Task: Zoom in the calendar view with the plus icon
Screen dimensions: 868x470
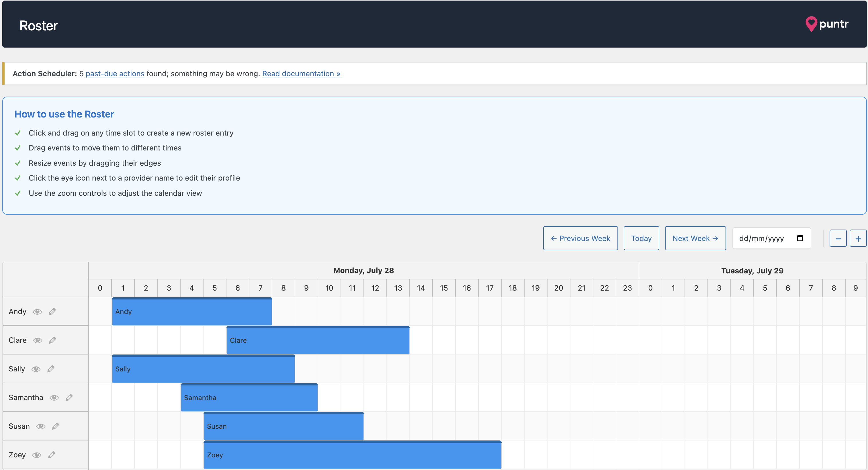Action: pos(858,238)
